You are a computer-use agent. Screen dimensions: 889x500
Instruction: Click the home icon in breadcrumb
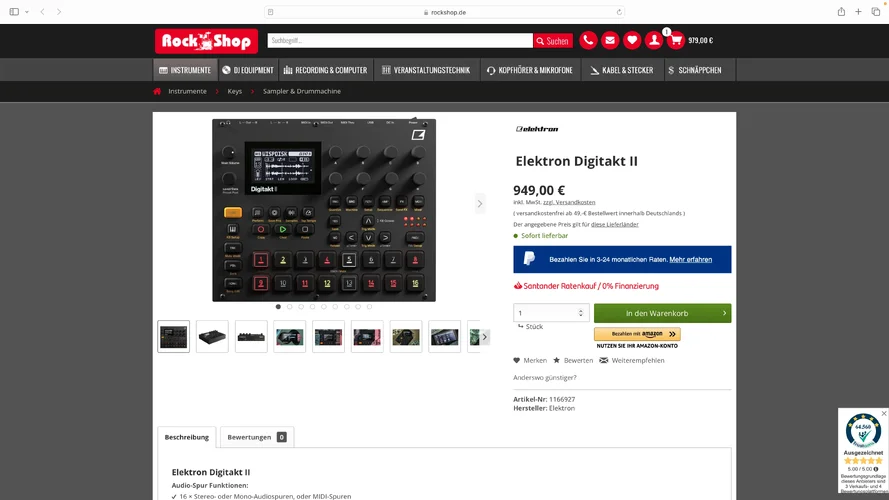157,91
